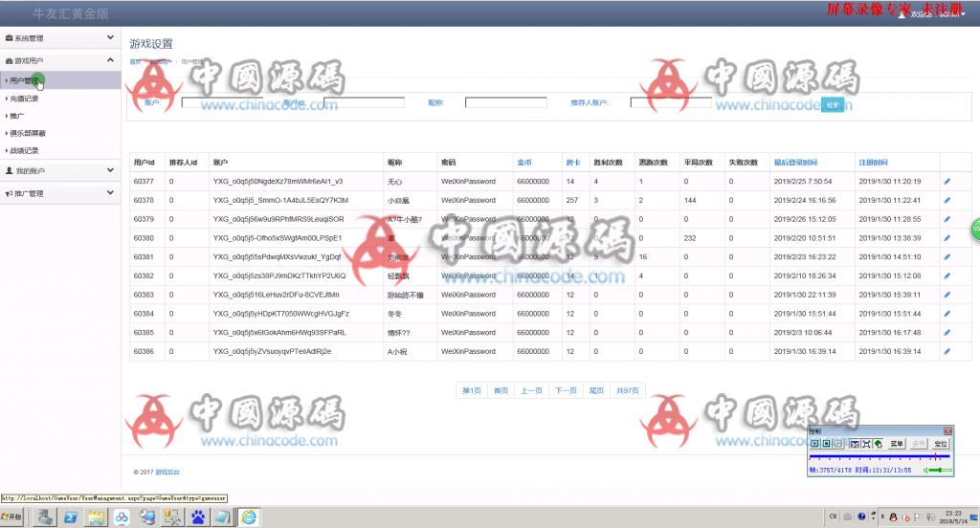Collapse the 游戏用户 sidebar section
The image size is (980, 528).
[60, 60]
